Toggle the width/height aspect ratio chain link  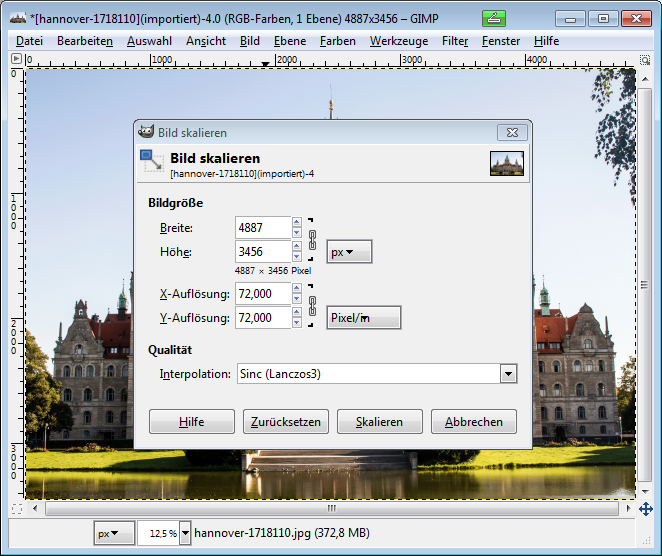(312, 240)
